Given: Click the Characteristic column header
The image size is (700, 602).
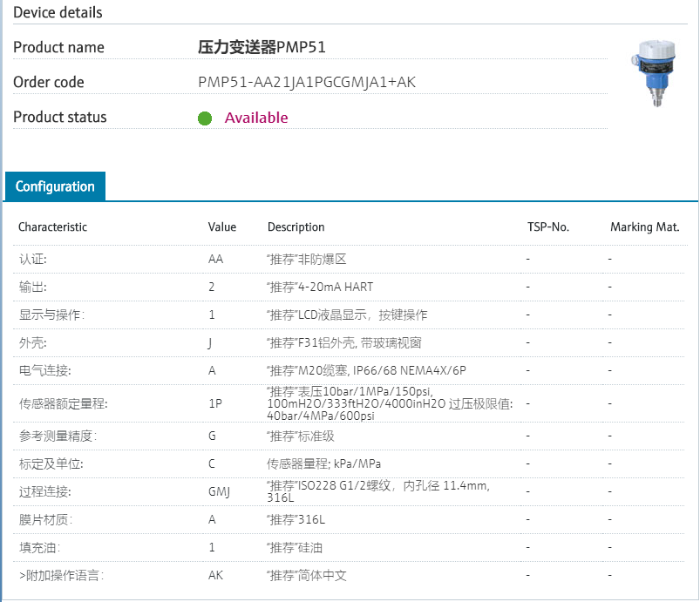Looking at the screenshot, I should click(x=53, y=227).
